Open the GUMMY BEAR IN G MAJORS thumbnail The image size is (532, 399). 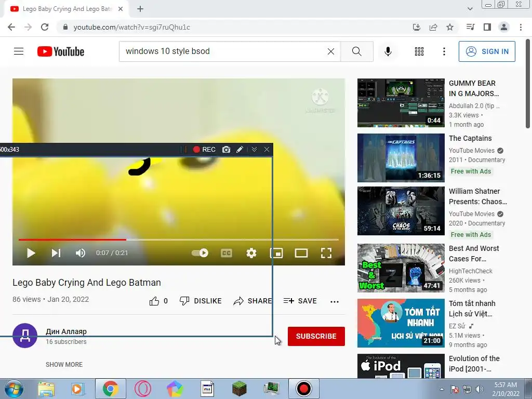tap(401, 103)
